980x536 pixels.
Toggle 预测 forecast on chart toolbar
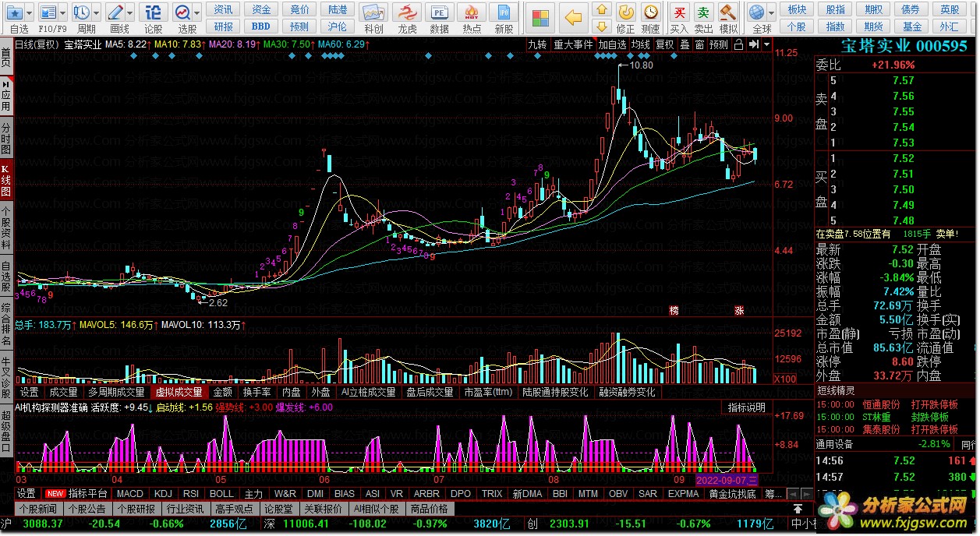click(x=719, y=45)
